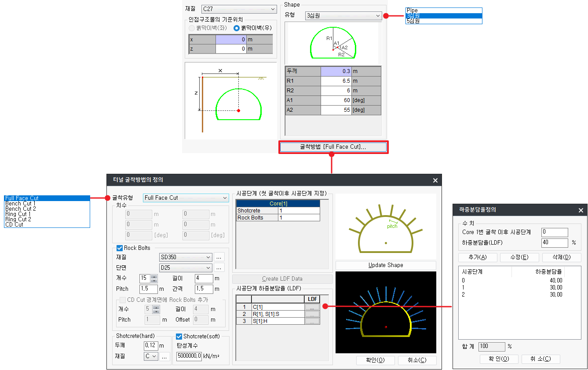Increase Rock Bolts count with up arrow
588x370 pixels.
[154, 276]
